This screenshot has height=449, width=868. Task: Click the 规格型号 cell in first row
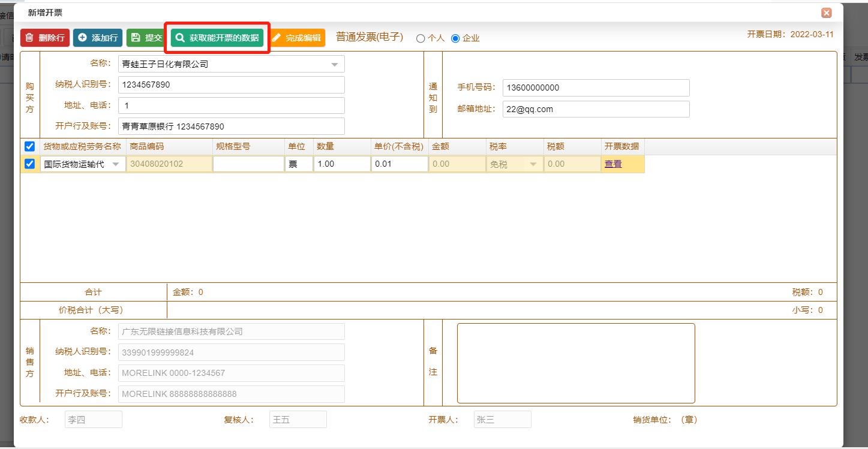[x=248, y=164]
